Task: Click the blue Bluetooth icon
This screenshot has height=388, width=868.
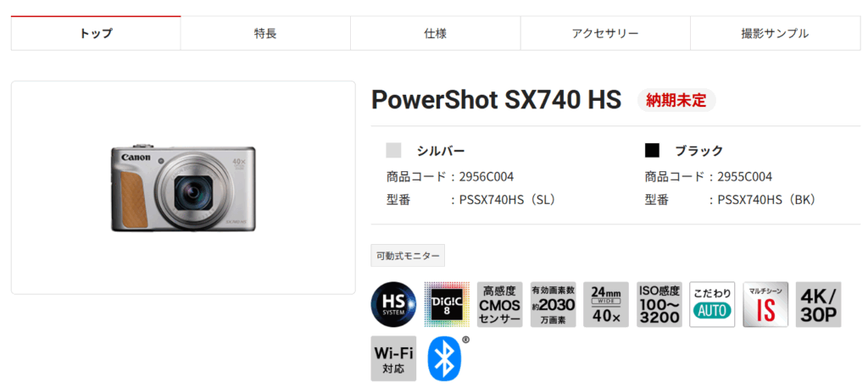Action: point(444,358)
